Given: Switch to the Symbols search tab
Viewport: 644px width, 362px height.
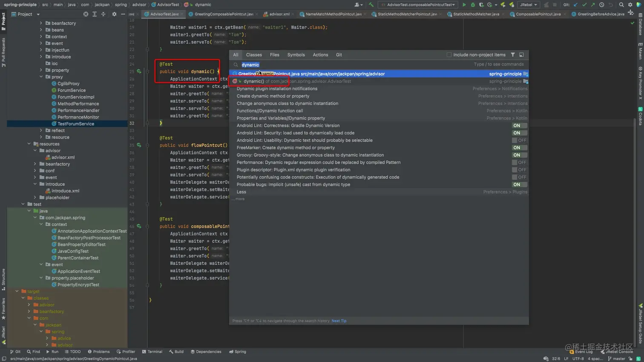Looking at the screenshot, I should point(296,54).
